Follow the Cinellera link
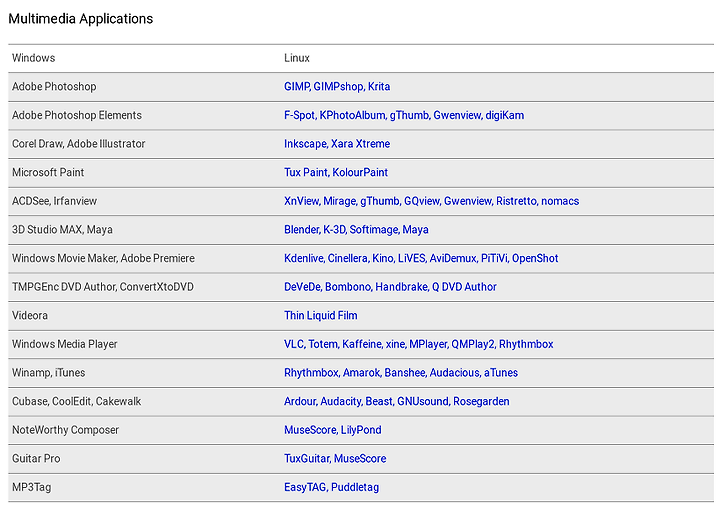 pos(347,258)
